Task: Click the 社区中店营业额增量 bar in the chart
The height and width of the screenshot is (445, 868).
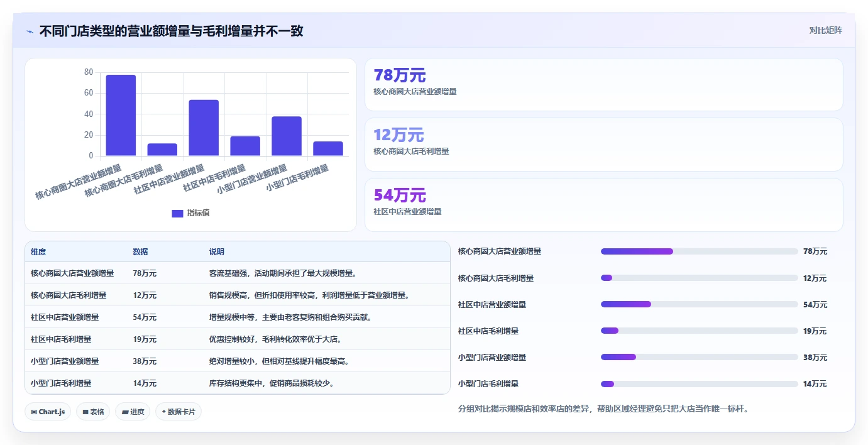Action: point(204,128)
